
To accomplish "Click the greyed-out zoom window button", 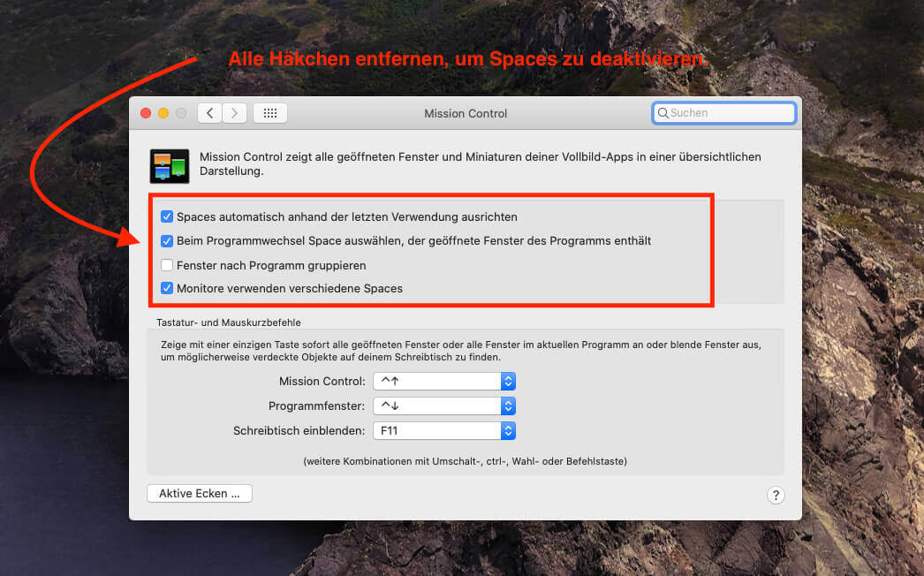I will click(x=181, y=113).
